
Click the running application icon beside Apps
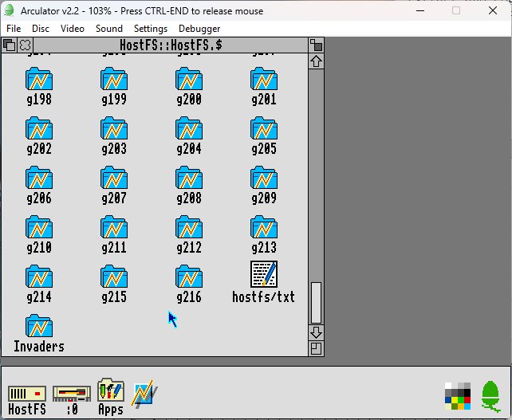click(144, 393)
